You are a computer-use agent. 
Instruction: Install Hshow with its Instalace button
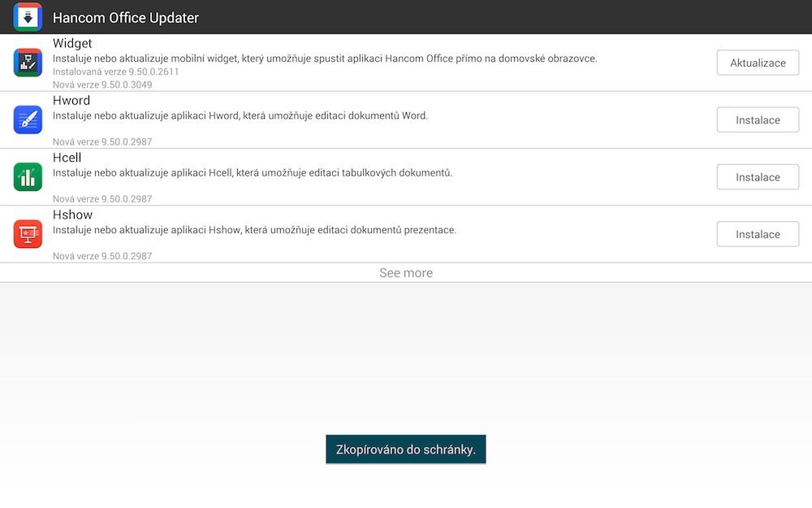tap(758, 234)
